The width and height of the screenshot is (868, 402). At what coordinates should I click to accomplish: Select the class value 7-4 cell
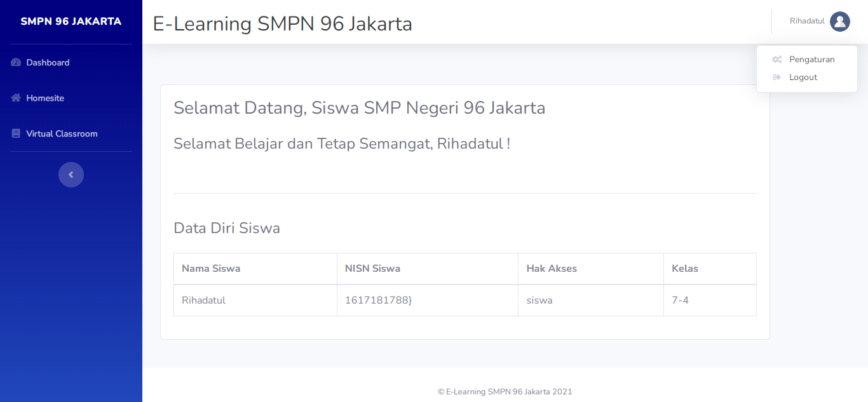(x=680, y=300)
